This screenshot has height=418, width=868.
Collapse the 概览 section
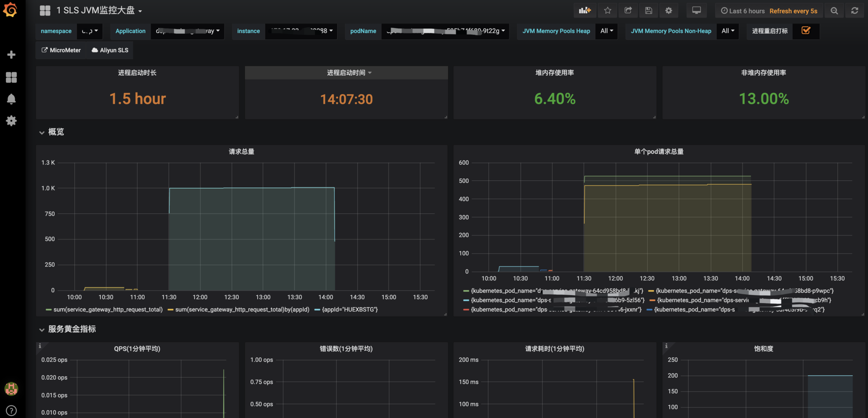(51, 132)
